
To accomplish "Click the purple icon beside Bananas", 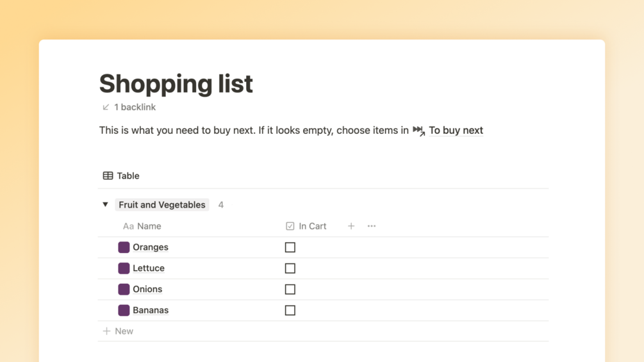I will click(x=124, y=311).
